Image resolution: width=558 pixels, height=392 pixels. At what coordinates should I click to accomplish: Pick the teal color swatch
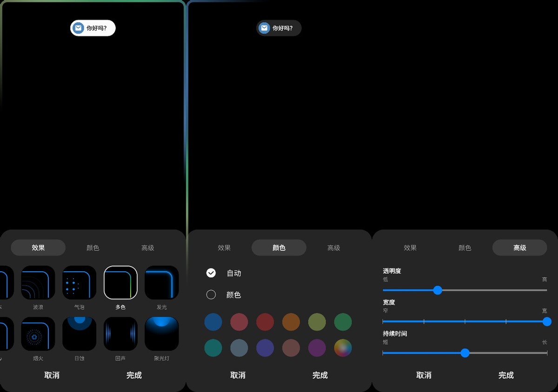pyautogui.click(x=213, y=348)
